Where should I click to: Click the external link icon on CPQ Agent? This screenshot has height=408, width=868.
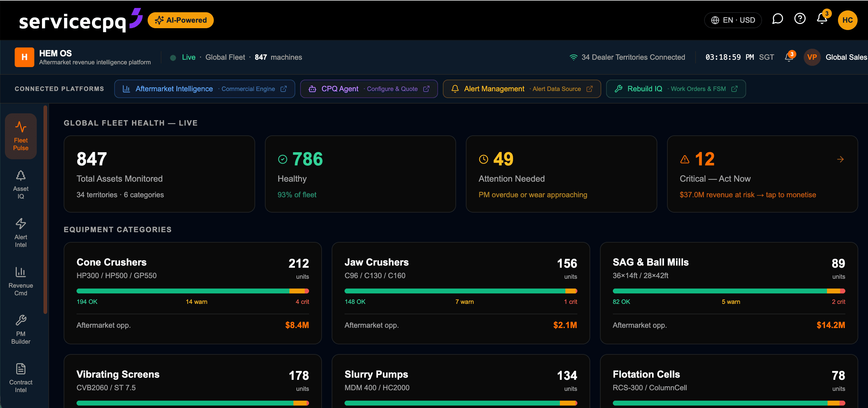(426, 89)
